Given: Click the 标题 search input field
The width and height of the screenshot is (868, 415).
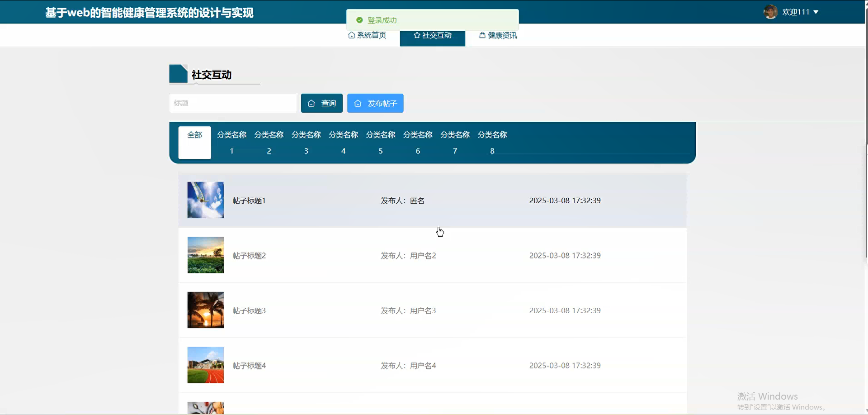Looking at the screenshot, I should tap(232, 103).
